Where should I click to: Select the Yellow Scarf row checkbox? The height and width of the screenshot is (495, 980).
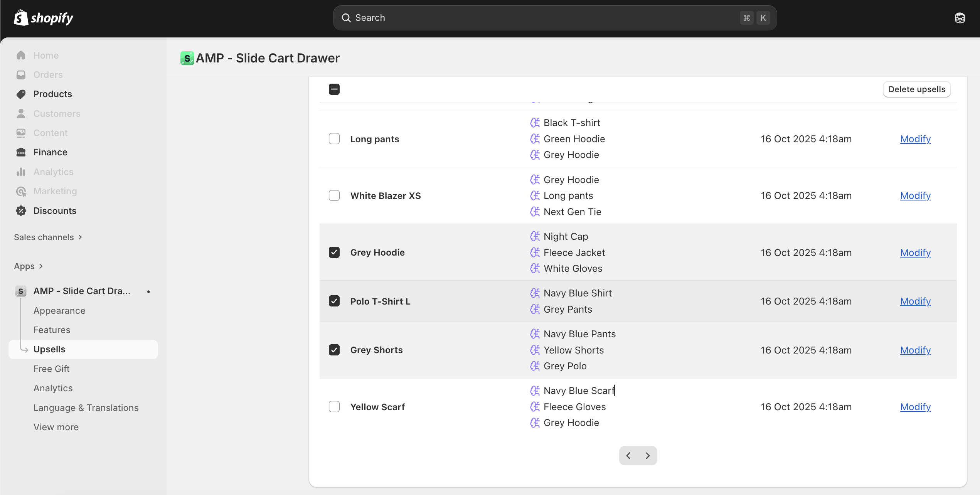334,407
